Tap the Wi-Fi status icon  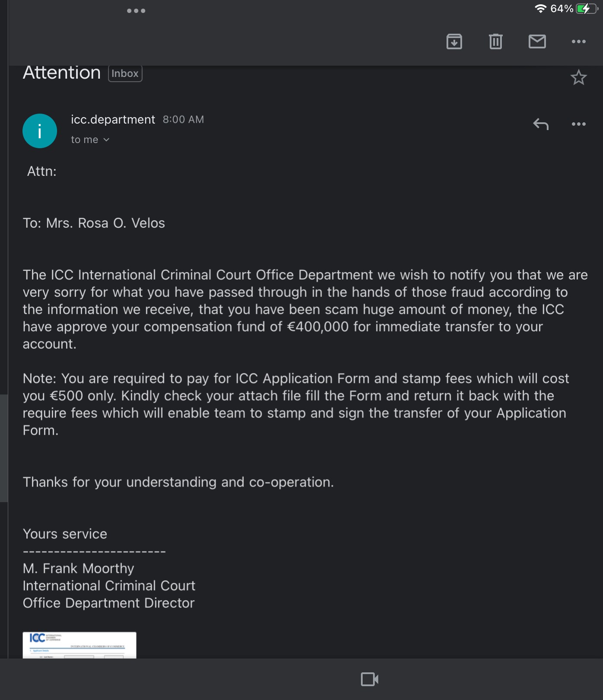540,9
